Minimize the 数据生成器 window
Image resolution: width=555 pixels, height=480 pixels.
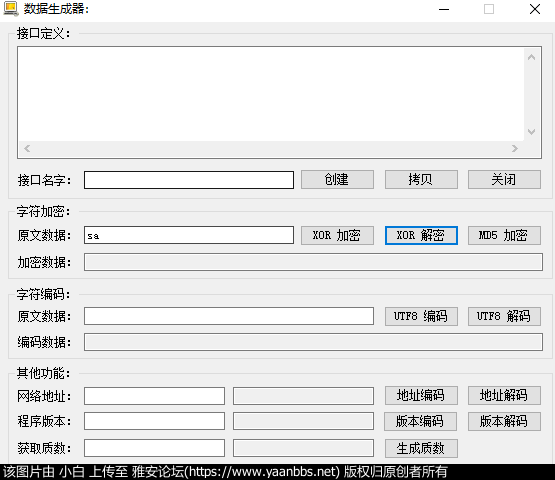(x=444, y=10)
